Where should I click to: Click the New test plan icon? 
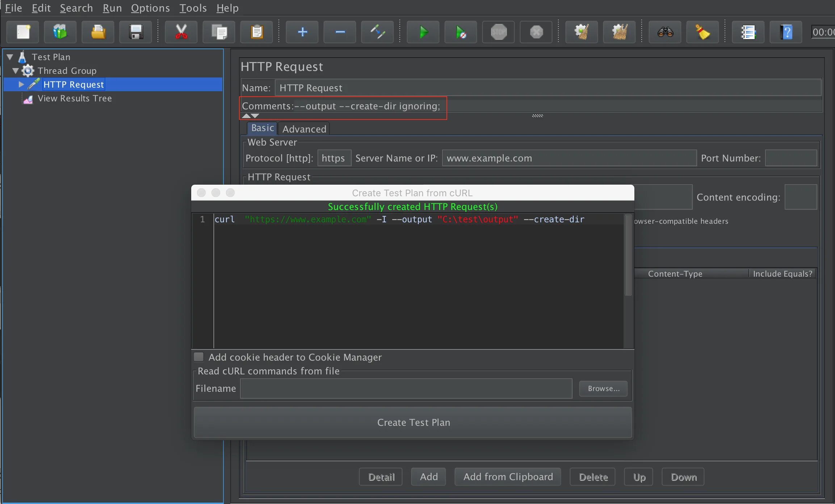[22, 32]
